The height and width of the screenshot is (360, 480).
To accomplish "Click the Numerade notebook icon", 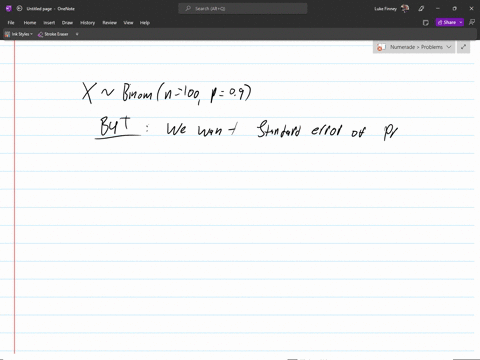I will (381, 47).
